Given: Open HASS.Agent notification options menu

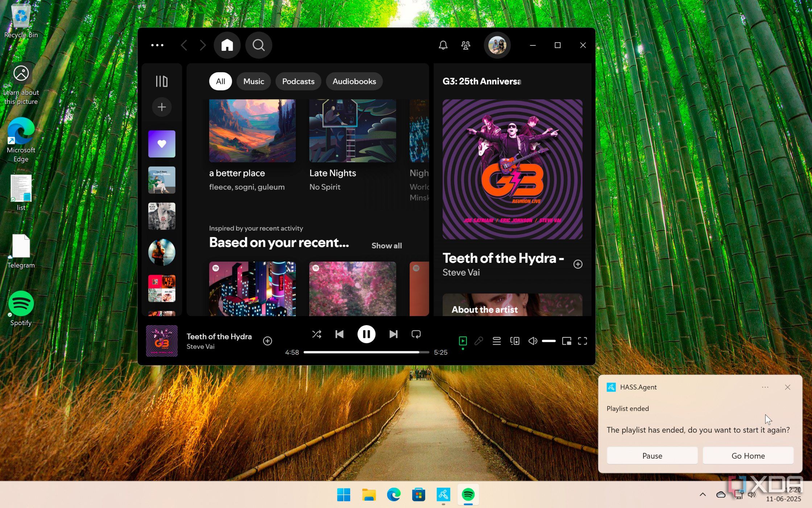Looking at the screenshot, I should pyautogui.click(x=765, y=387).
